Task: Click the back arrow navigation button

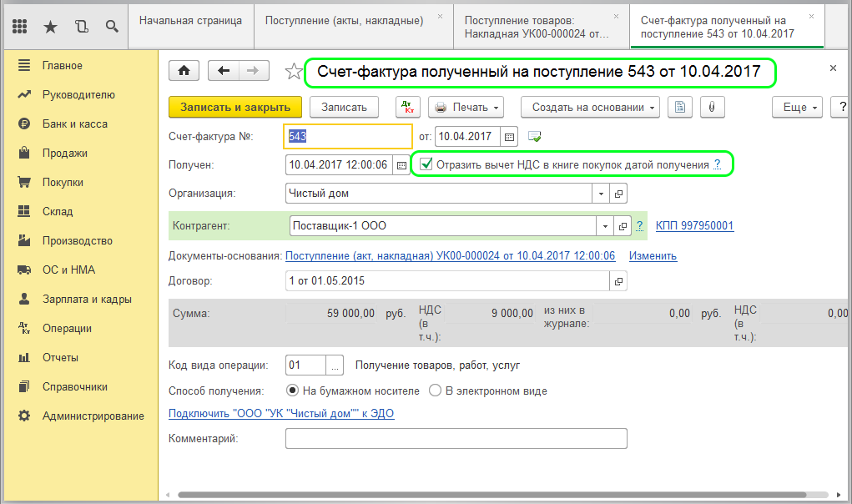Action: coord(223,72)
